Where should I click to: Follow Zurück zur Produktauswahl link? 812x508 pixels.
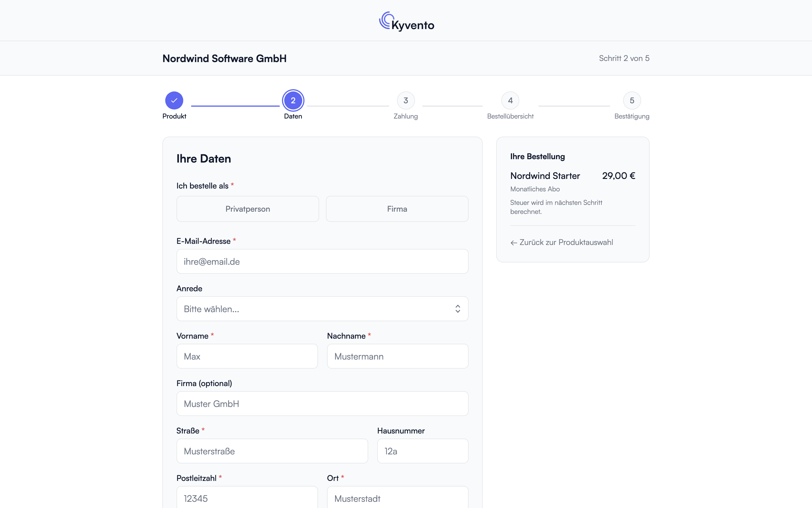point(562,242)
